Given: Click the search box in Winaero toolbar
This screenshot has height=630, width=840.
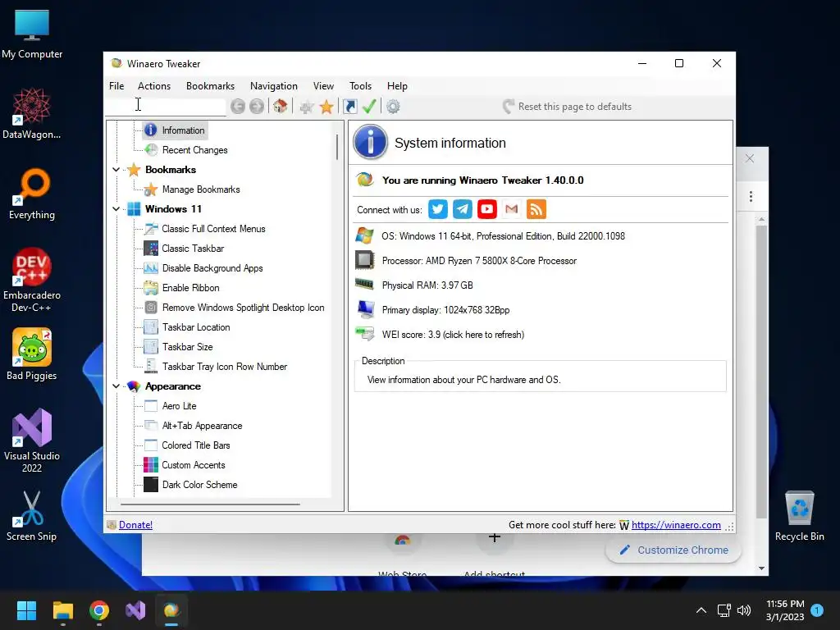Looking at the screenshot, I should pyautogui.click(x=166, y=106).
